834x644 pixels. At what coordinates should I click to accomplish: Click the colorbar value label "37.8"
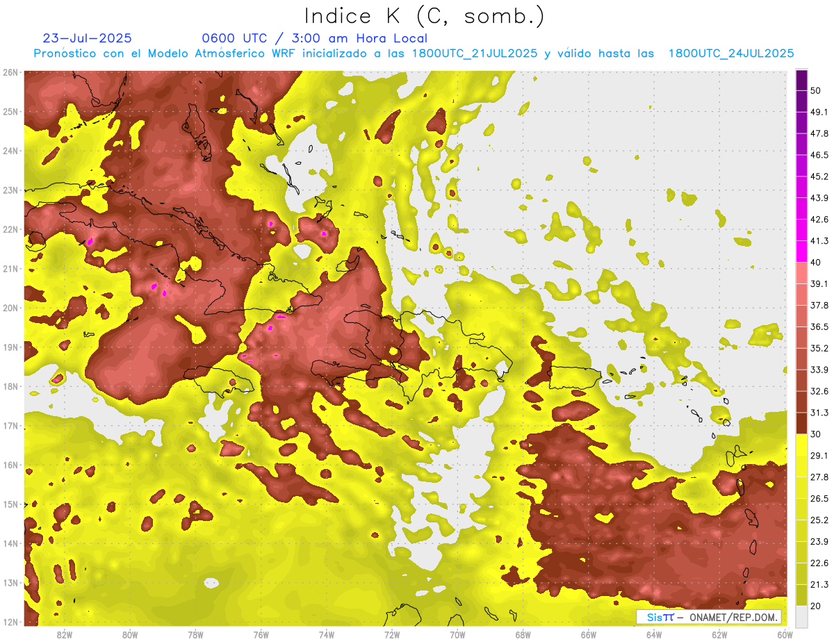click(x=819, y=305)
